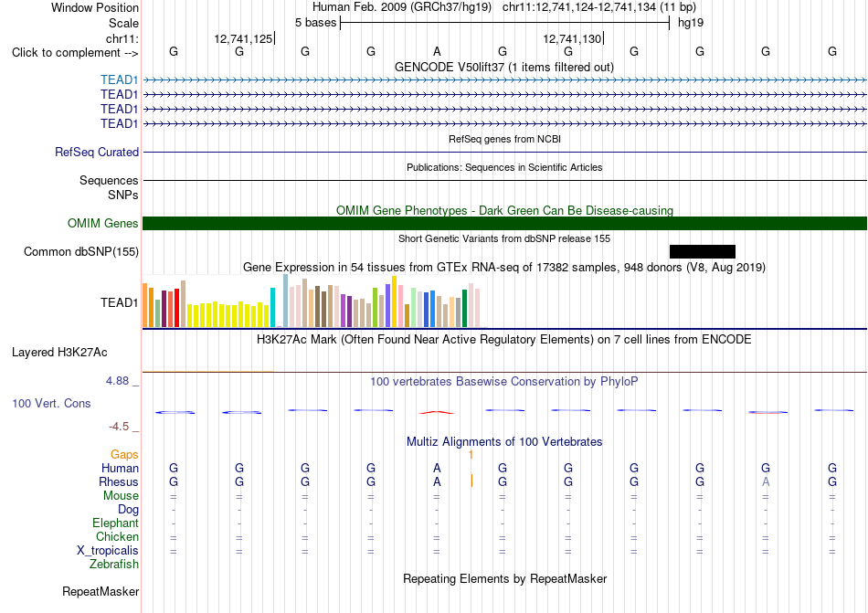Viewport: 868px width, 613px height.
Task: Click the 12,741,130 coordinate label
Action: [572, 39]
